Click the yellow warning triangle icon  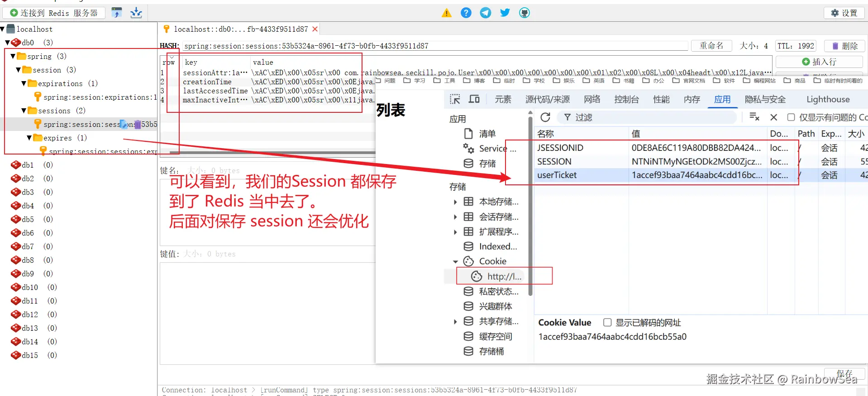446,13
